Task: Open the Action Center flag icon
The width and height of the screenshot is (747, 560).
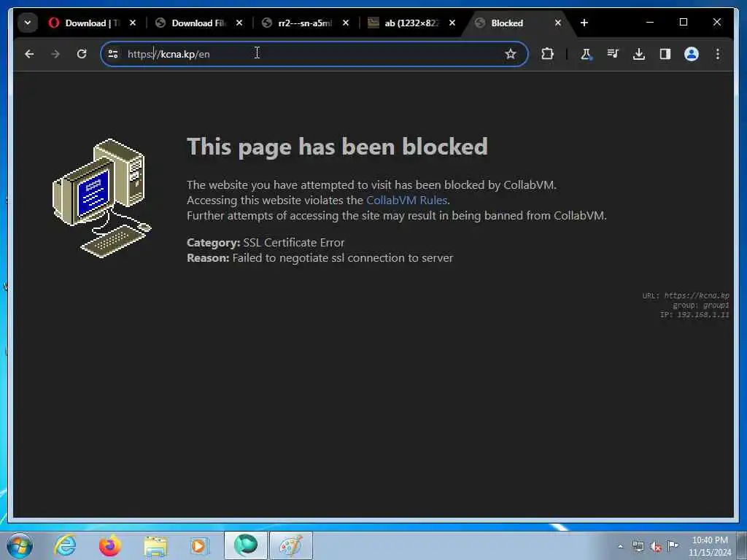Action: tap(673, 545)
